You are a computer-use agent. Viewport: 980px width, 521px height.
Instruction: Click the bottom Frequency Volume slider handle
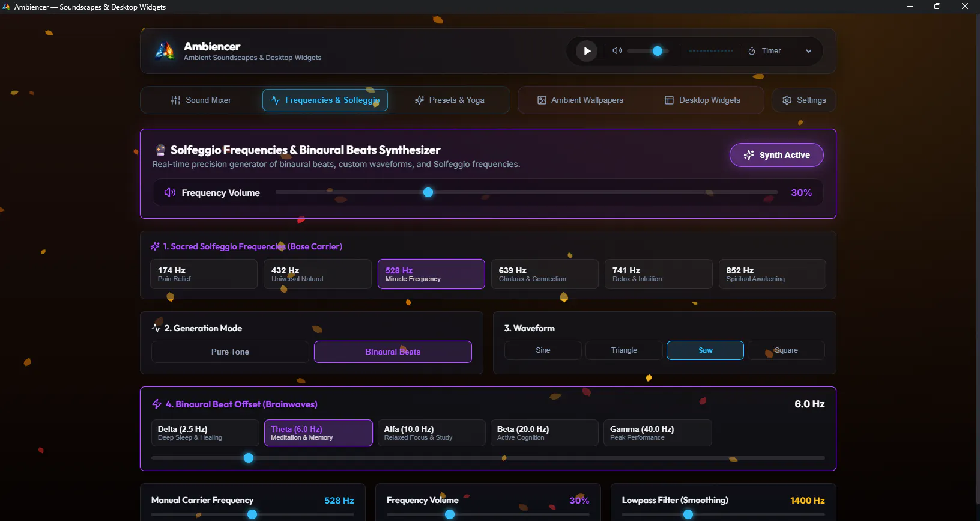coord(450,514)
